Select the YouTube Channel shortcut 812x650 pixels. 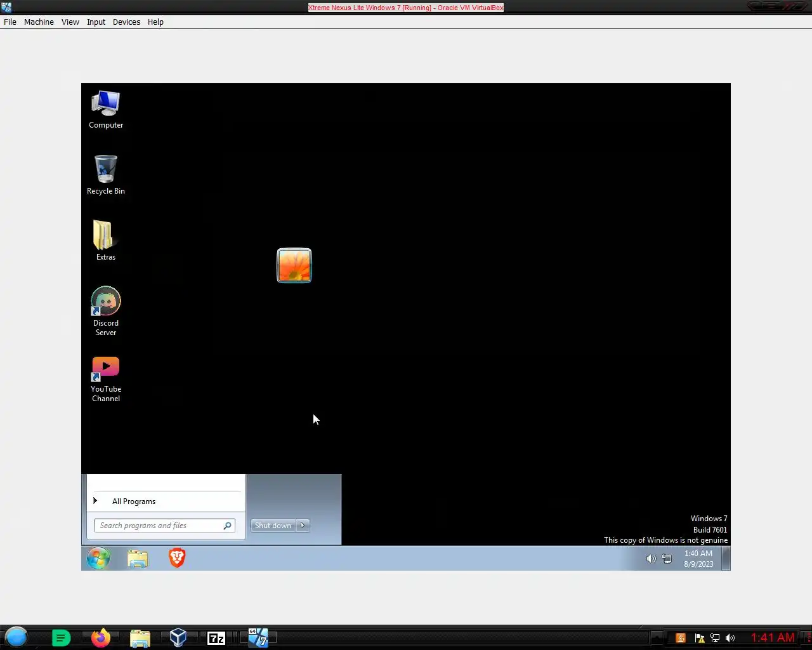(x=106, y=379)
